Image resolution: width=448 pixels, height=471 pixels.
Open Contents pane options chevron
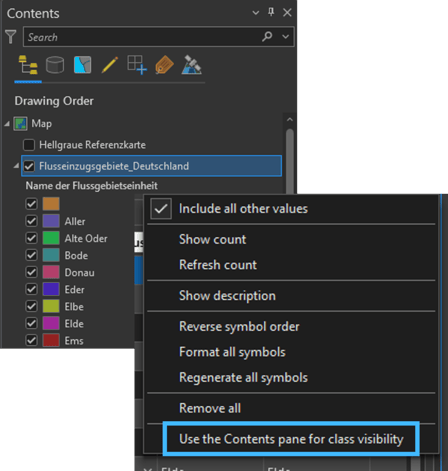click(256, 13)
